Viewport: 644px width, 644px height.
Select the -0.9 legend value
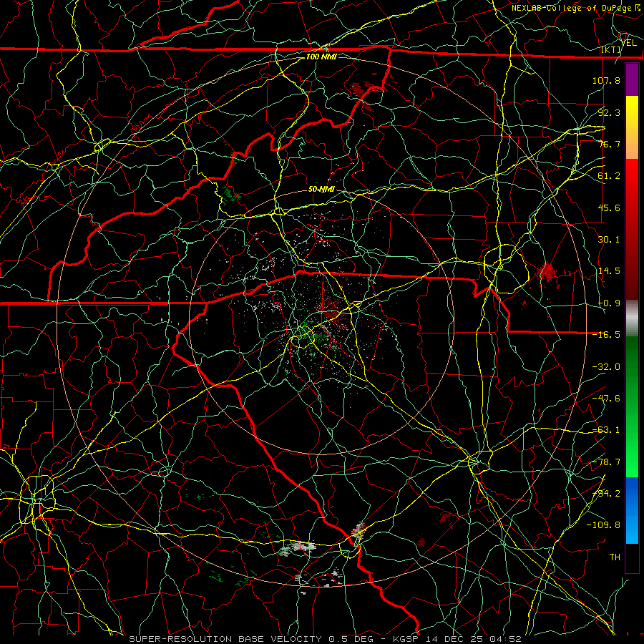tap(609, 303)
